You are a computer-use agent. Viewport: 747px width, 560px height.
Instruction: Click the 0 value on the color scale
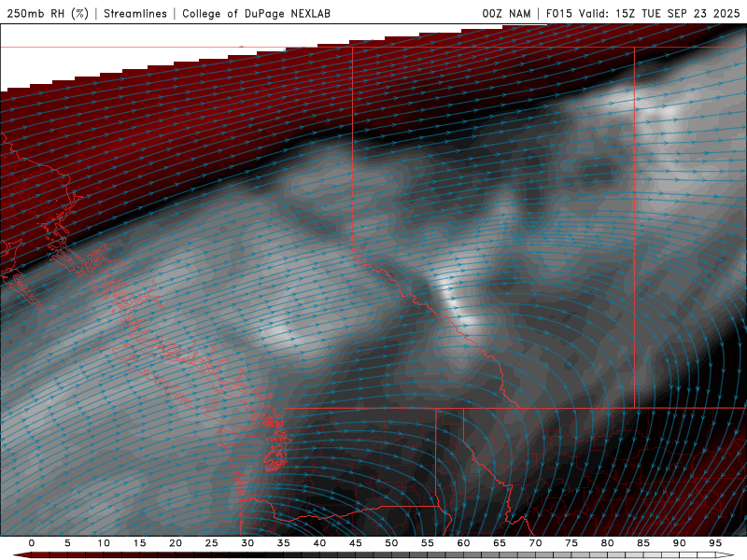32,543
